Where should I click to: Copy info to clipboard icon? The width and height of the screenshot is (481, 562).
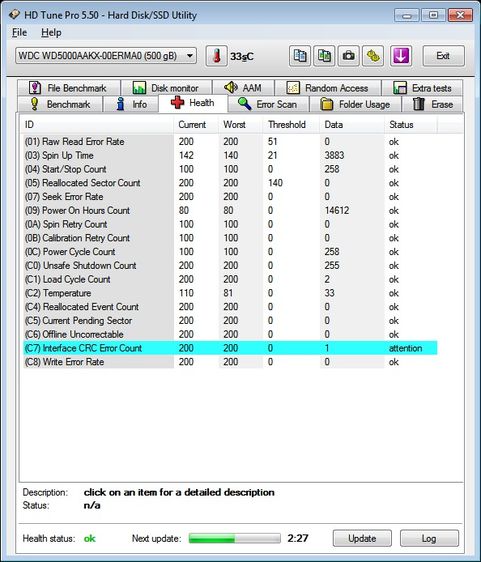point(300,56)
